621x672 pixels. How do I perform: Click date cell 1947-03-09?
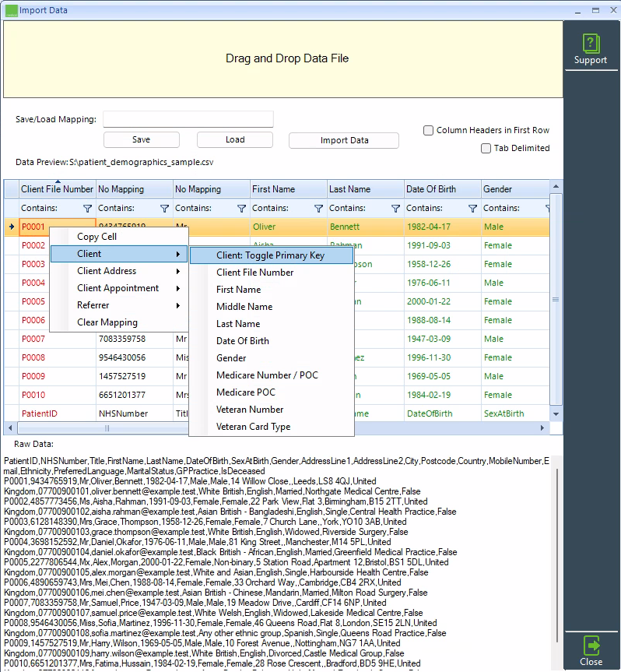443,339
